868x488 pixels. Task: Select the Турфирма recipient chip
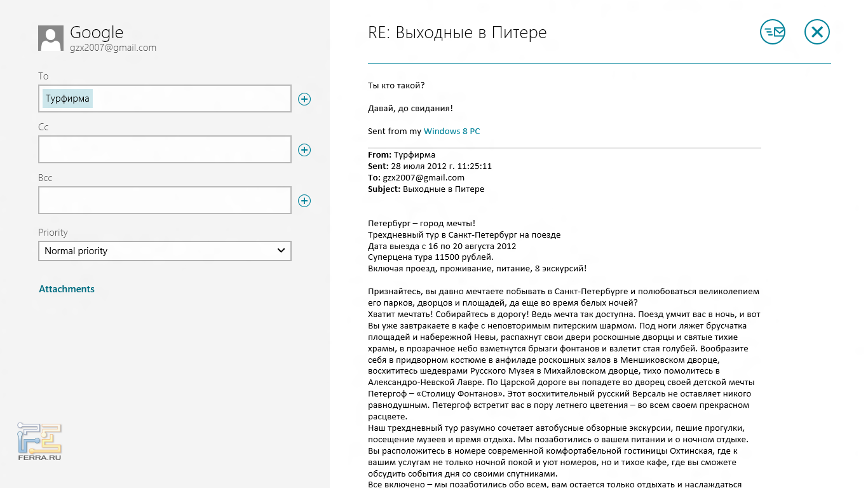tap(67, 99)
